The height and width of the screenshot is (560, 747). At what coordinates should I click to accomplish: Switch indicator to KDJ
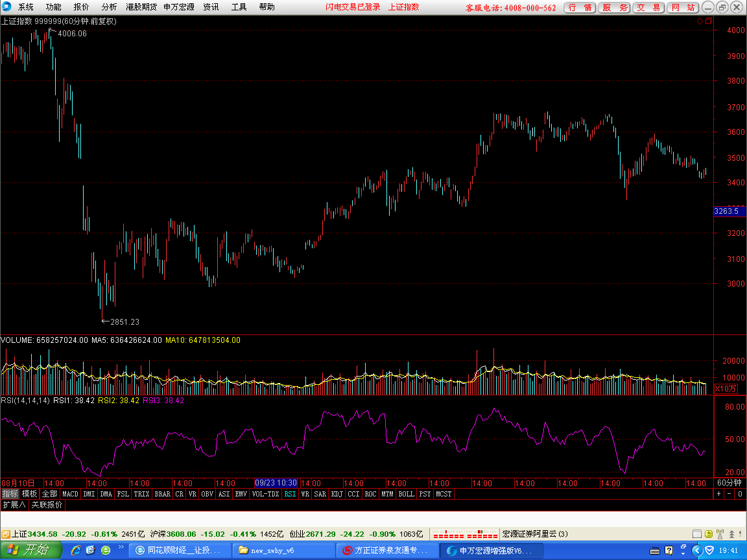pyautogui.click(x=337, y=494)
